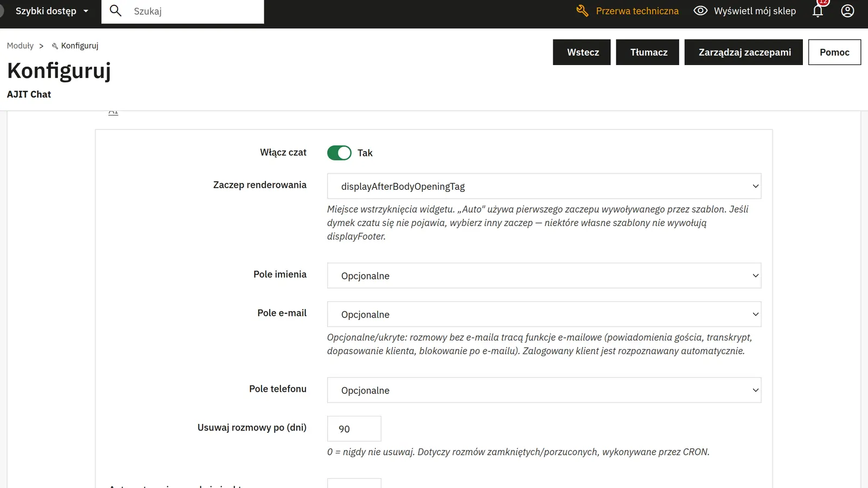Click the Usuwaj rozmowy po (dni) field

tap(354, 429)
